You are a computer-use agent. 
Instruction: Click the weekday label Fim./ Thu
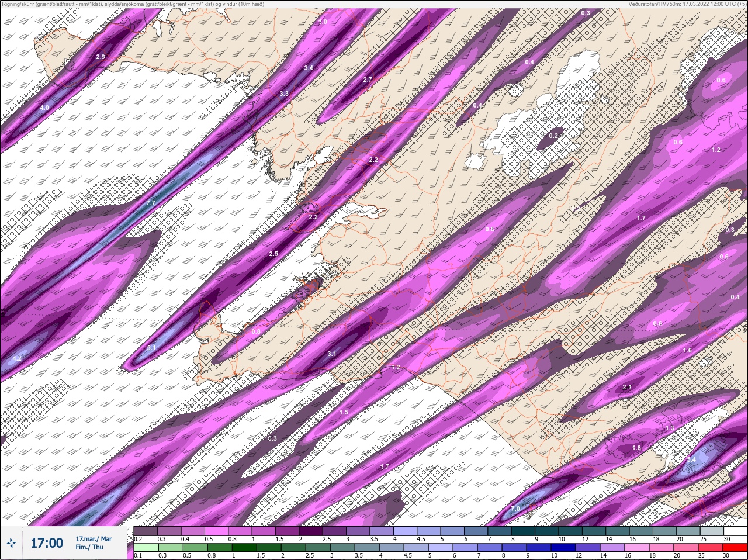[x=89, y=547]
